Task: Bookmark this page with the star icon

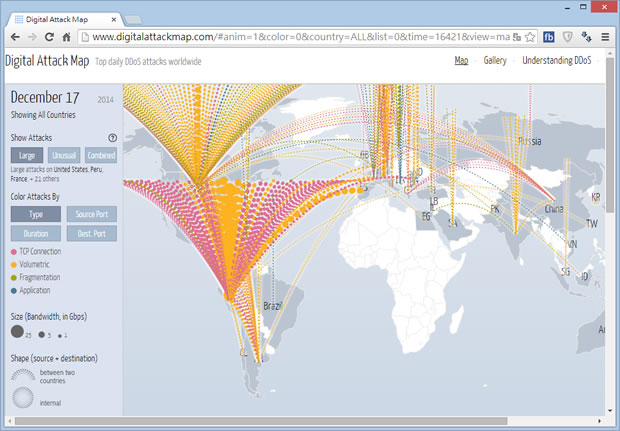Action: (x=528, y=37)
